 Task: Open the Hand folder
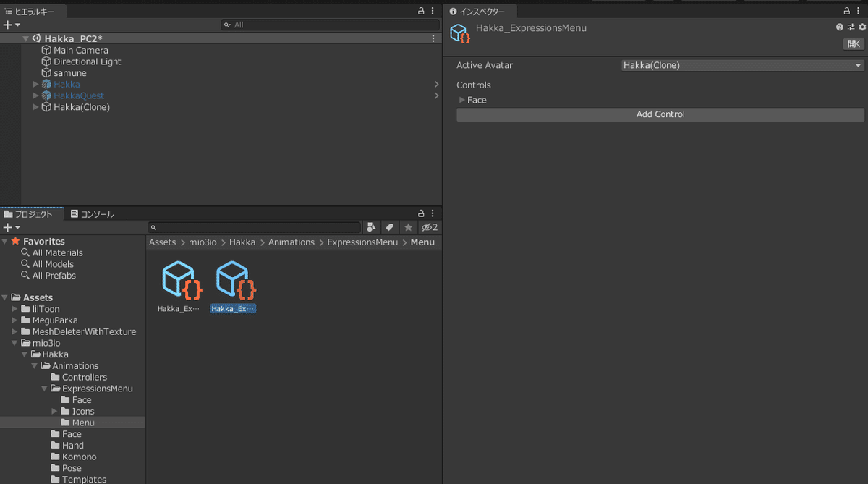click(x=73, y=446)
